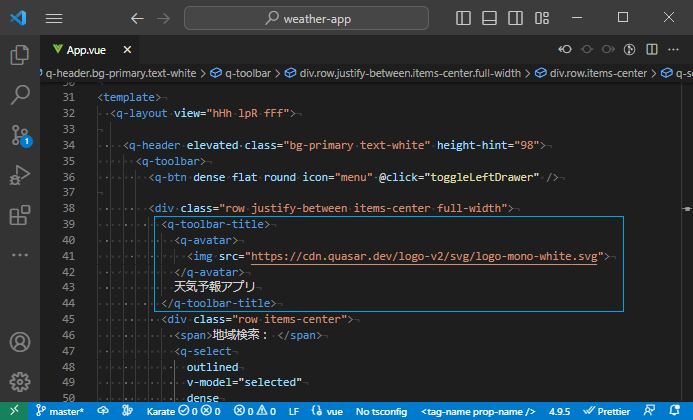Click the middle commit navigation icon

point(587,50)
